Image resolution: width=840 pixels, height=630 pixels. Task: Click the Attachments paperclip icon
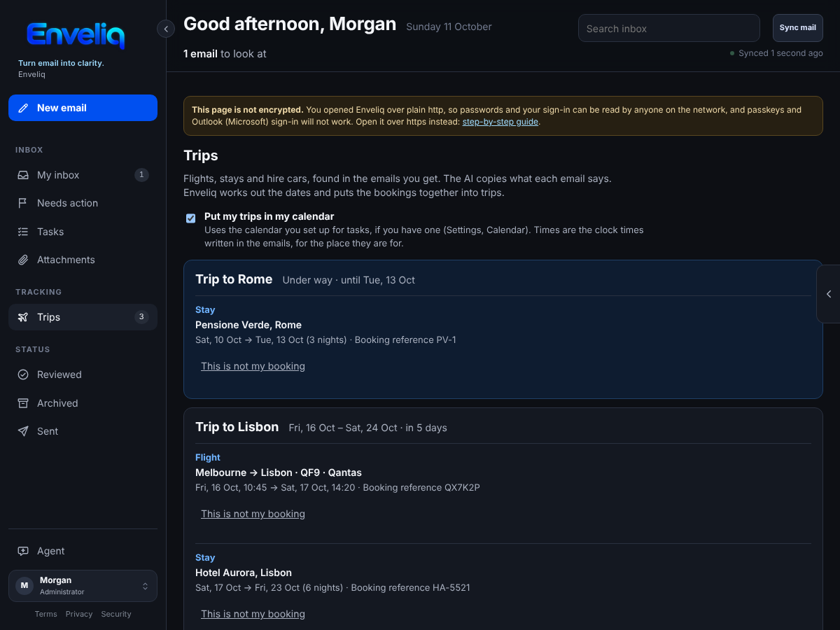(23, 260)
